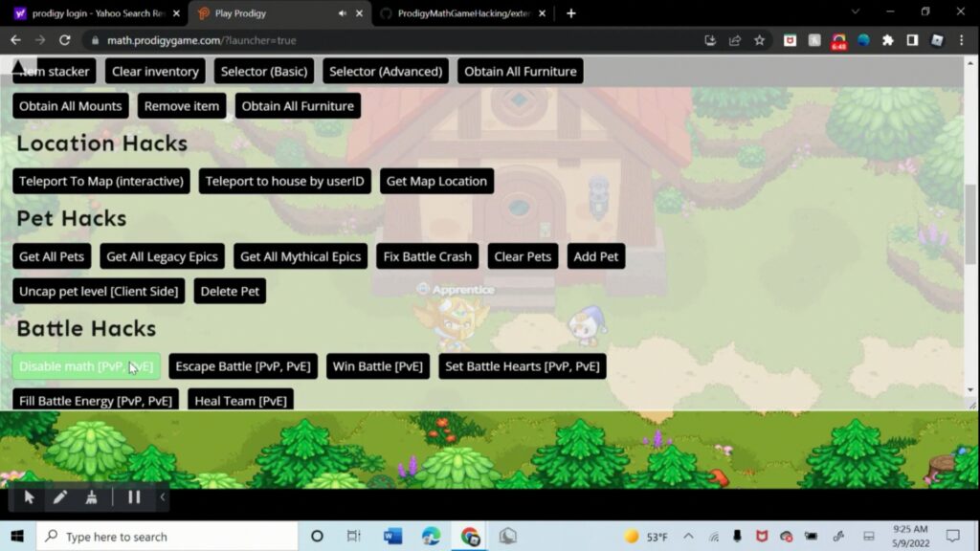980x551 pixels.
Task: Click Fix Battle Crash
Action: click(428, 256)
